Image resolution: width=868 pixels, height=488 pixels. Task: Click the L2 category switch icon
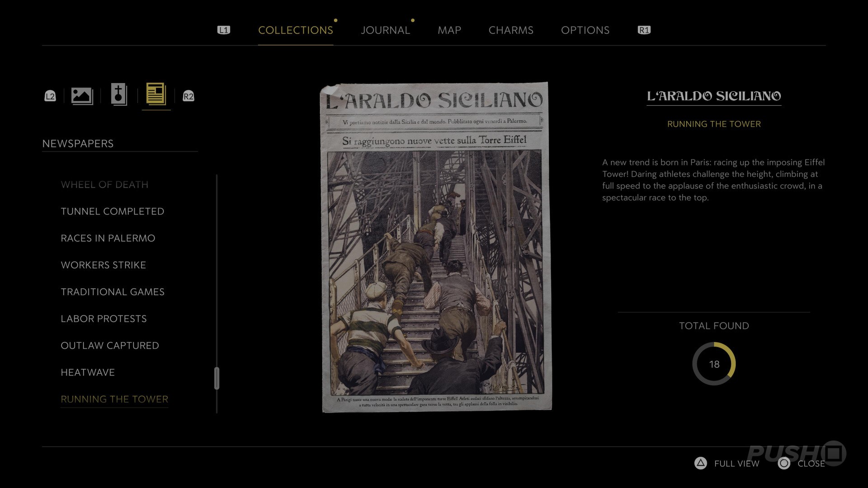pos(50,96)
